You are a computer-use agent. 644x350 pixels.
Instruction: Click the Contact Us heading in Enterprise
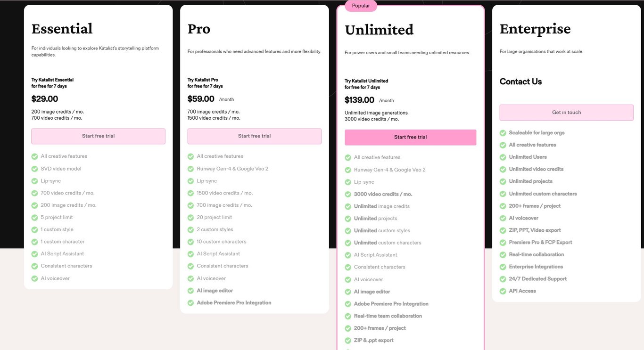coord(520,81)
